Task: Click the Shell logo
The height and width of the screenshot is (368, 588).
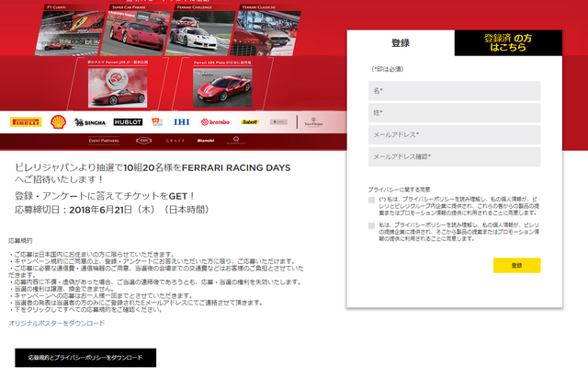Action: 58,121
